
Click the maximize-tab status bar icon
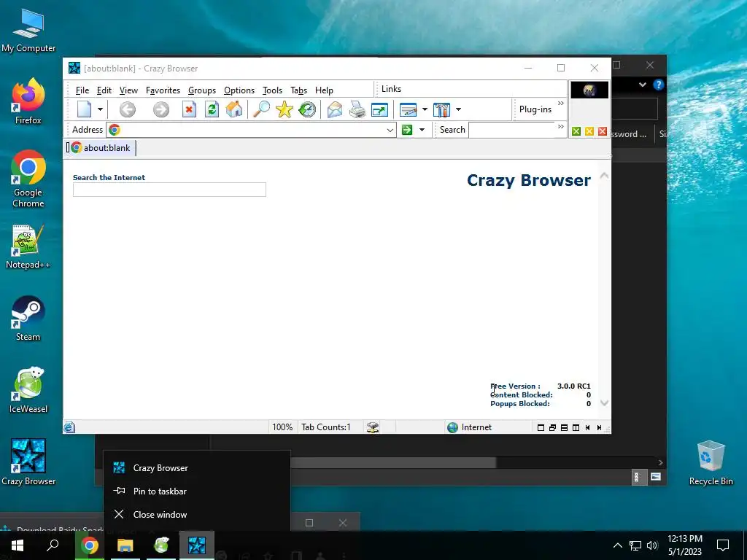[x=541, y=427]
